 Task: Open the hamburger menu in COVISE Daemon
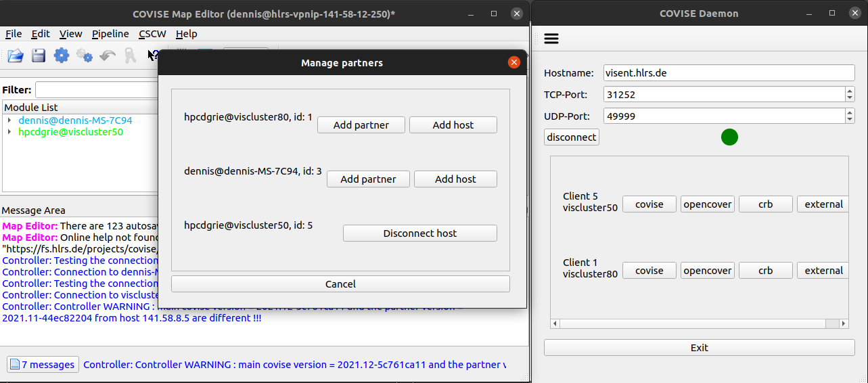tap(551, 39)
